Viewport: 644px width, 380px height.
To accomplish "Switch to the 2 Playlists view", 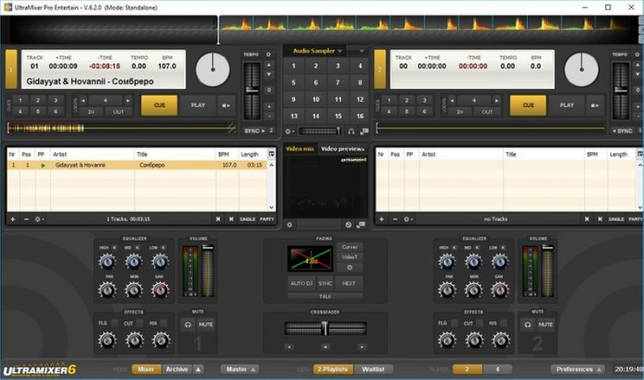I will [x=333, y=369].
